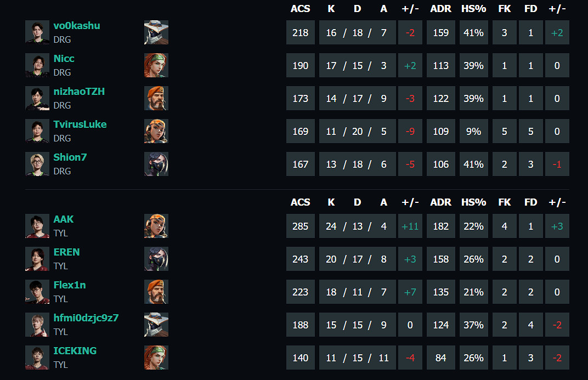Click the ADR column header of TYL table
The image size is (588, 380).
(x=441, y=202)
